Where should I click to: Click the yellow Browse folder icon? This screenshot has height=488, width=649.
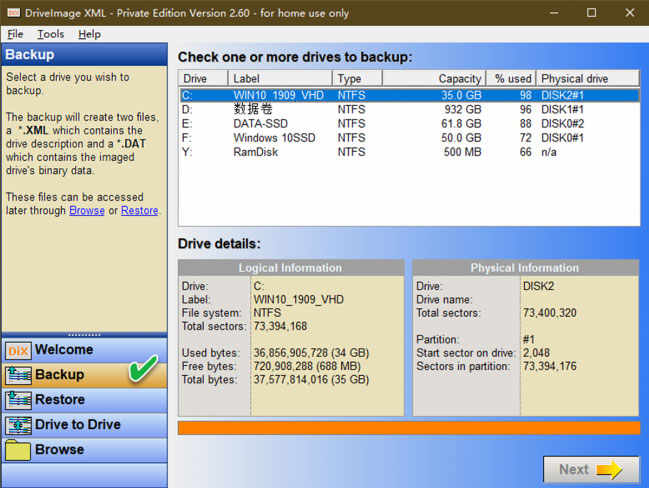point(18,450)
